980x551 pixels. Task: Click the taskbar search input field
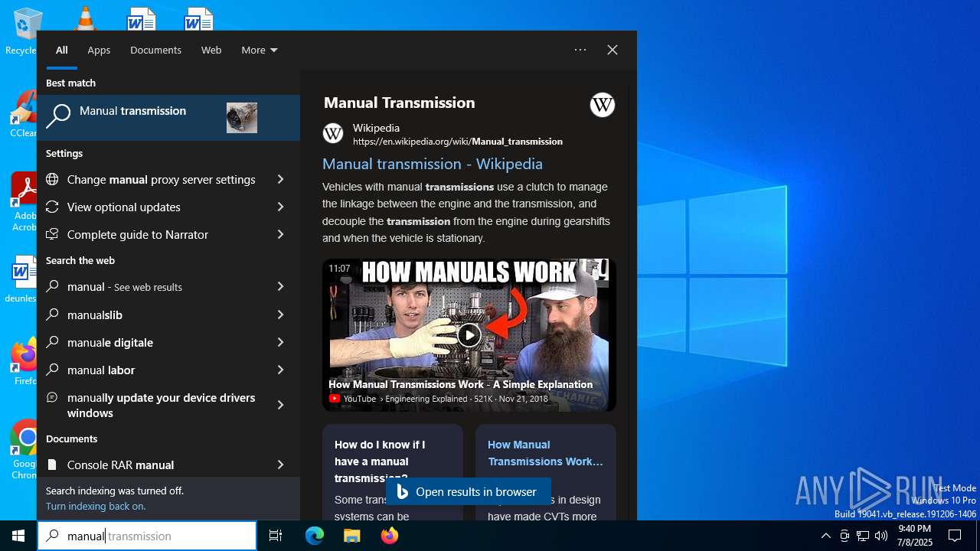(147, 536)
